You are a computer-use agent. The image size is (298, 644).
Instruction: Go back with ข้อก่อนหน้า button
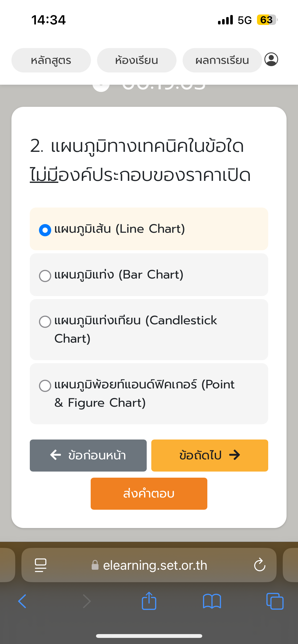point(88,455)
